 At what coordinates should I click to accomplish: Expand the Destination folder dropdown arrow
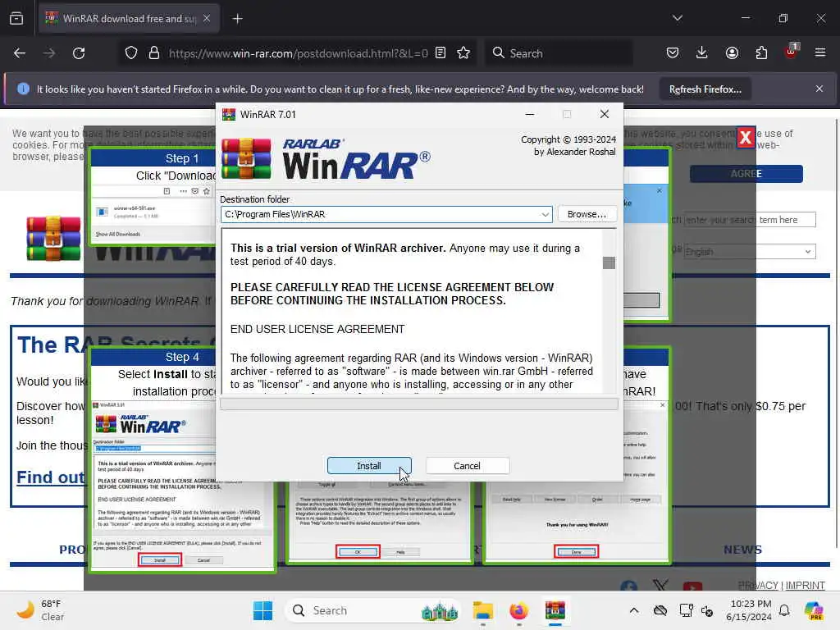tap(545, 214)
